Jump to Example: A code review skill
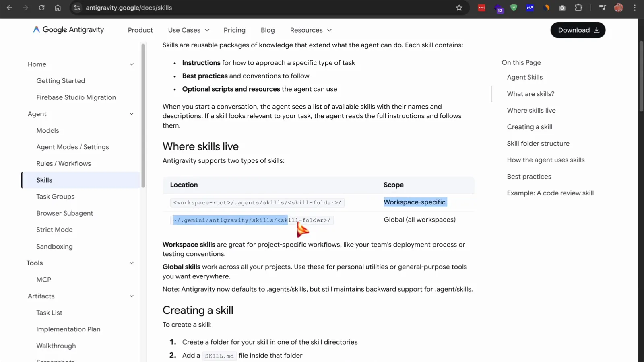Screen dimensions: 644x362 550,193
